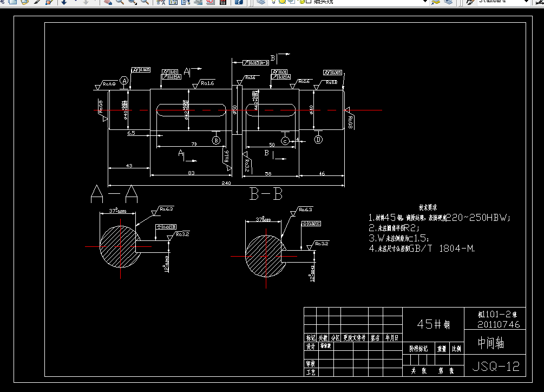
Task: Click the layer color square swatch
Action: (309, 2)
